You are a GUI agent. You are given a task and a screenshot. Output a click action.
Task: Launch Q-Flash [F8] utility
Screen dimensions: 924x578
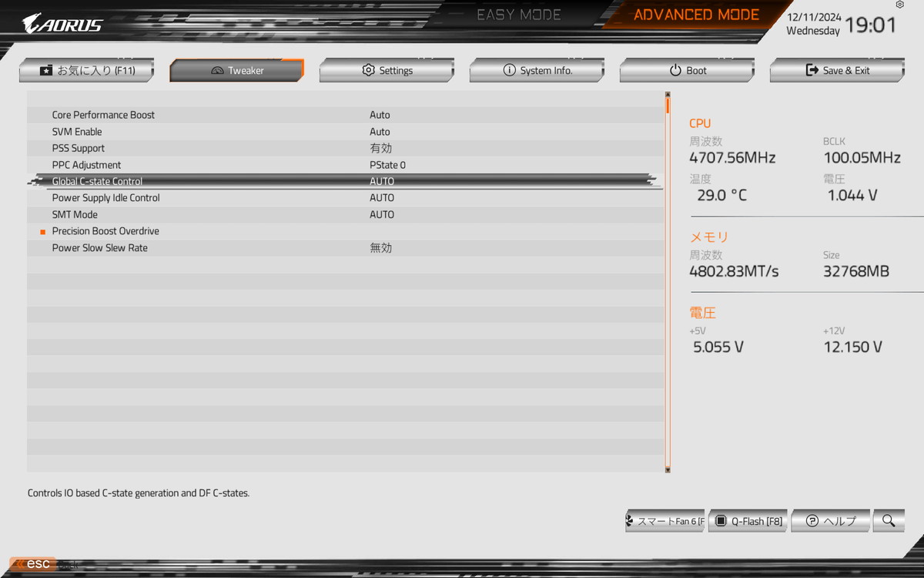point(748,521)
